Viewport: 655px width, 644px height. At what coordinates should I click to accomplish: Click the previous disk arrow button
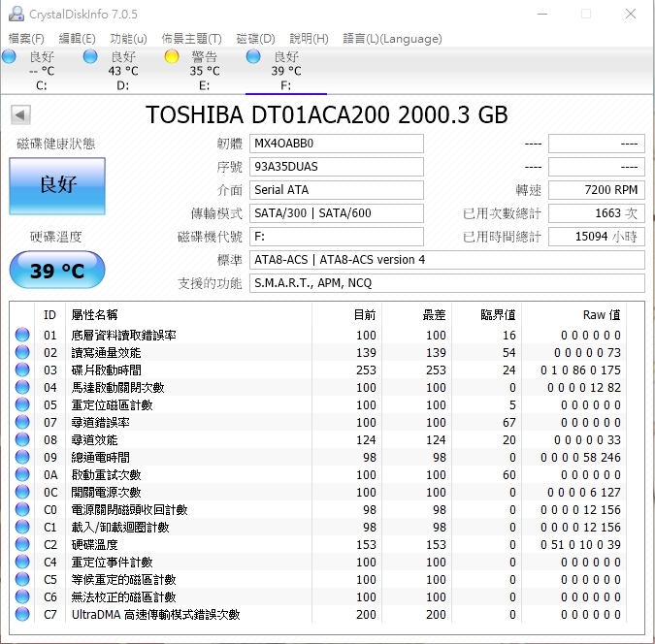[20, 114]
